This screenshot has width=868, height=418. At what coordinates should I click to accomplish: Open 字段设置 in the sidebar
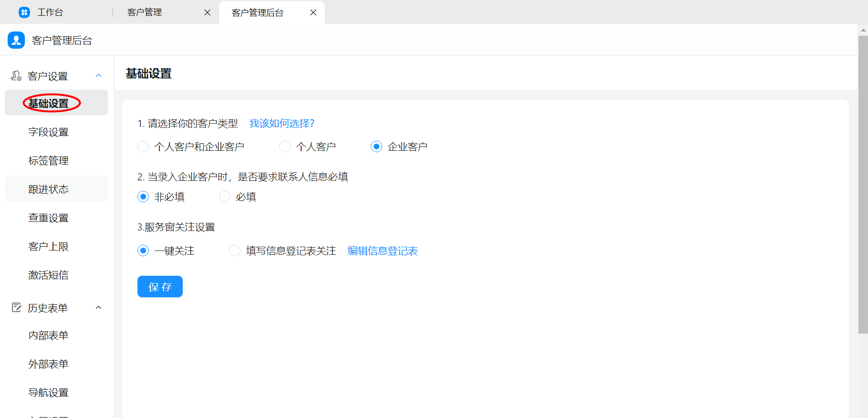coord(56,132)
